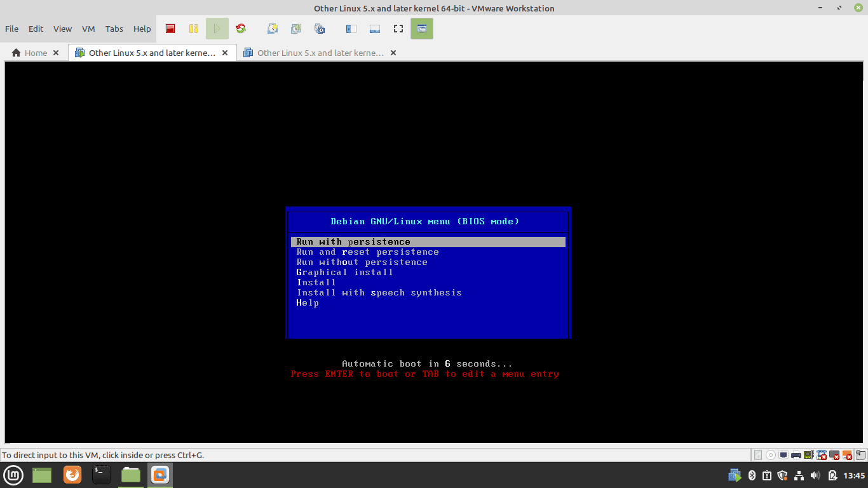Click the disconnected orange device icon
The image size is (868, 488).
point(847,455)
